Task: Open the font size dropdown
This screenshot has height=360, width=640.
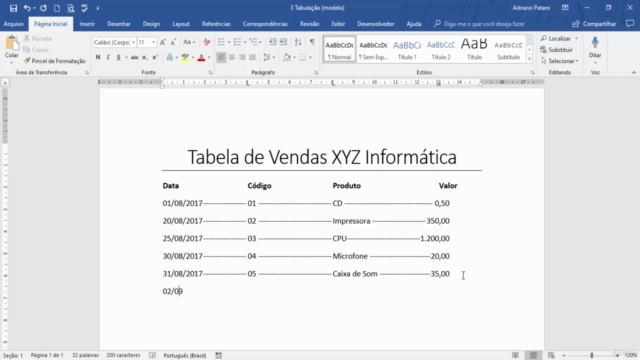Action: click(153, 42)
